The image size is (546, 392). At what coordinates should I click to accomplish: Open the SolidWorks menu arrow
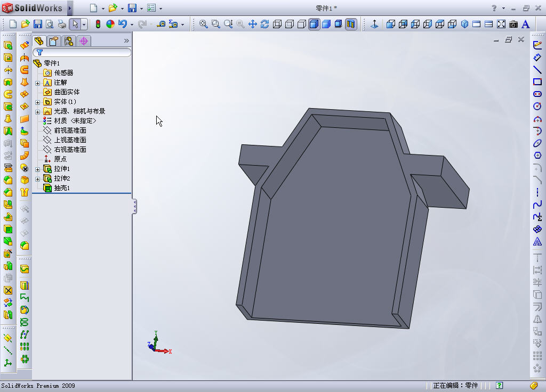(x=70, y=8)
